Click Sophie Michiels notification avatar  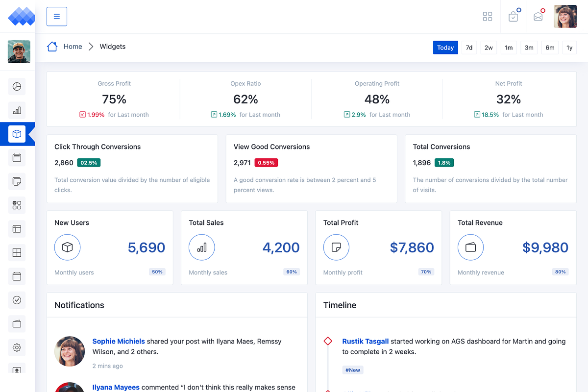coord(70,351)
